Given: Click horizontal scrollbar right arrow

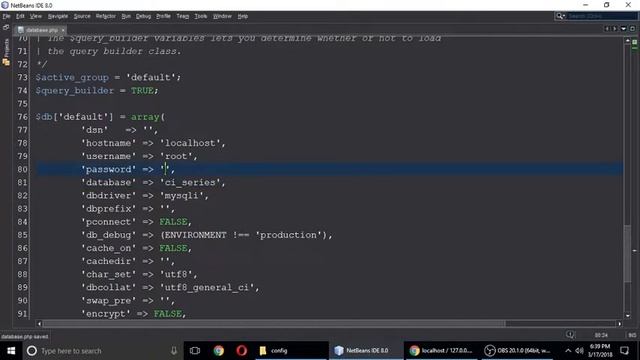Looking at the screenshot, I should coord(620,324).
